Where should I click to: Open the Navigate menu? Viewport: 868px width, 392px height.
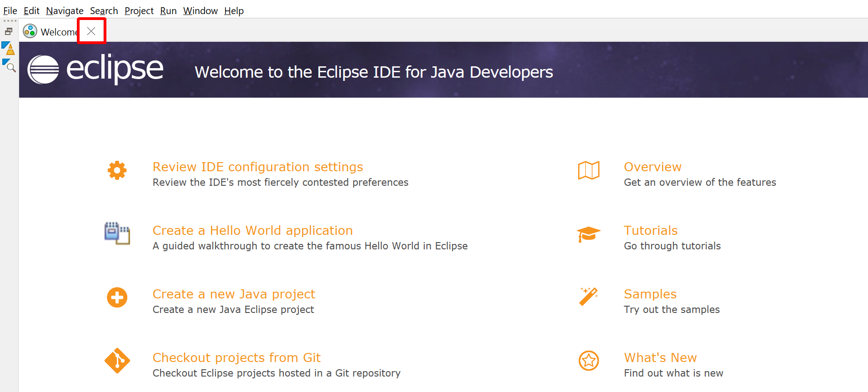click(65, 10)
